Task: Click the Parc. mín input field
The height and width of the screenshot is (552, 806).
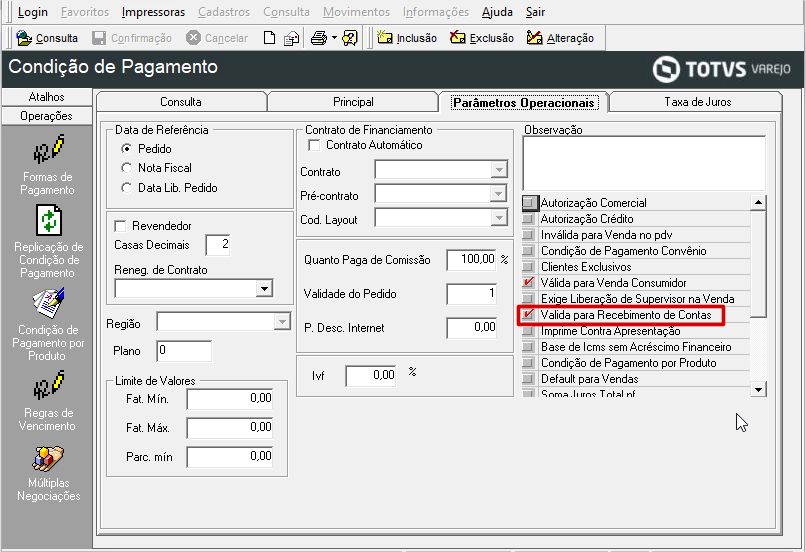Action: 230,457
